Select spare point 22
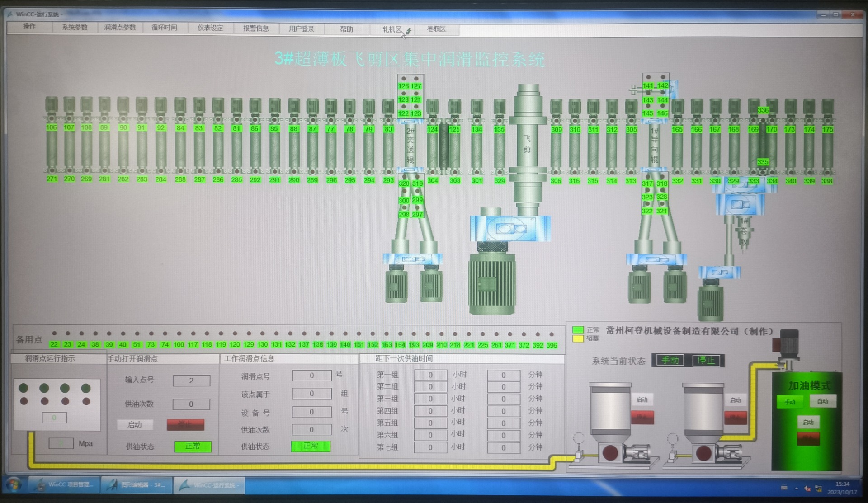 (x=54, y=344)
